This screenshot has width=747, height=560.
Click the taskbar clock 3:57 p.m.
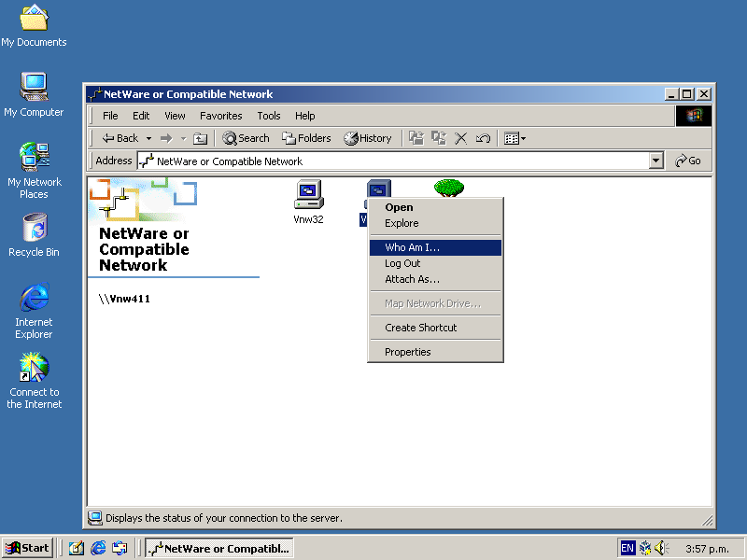click(707, 549)
